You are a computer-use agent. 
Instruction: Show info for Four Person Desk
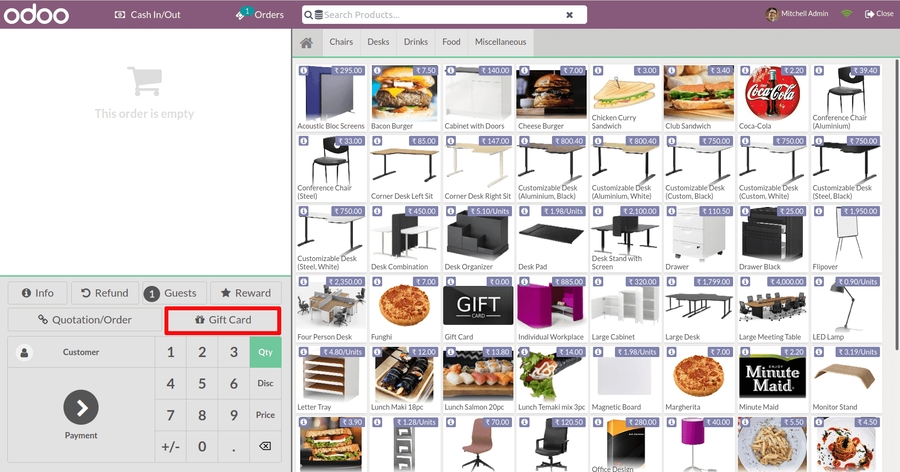pos(304,282)
